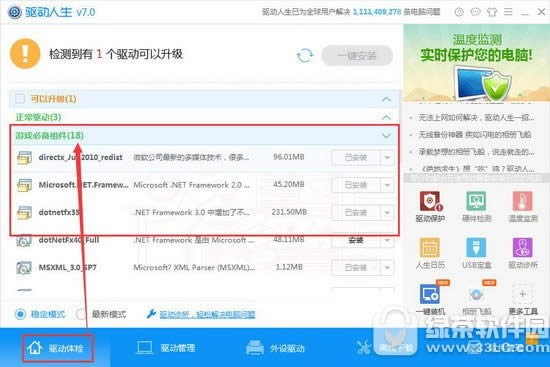Screen dimensions: 550x367
Task: Open the 无线备份神器 news link
Action: pyautogui.click(x=475, y=135)
